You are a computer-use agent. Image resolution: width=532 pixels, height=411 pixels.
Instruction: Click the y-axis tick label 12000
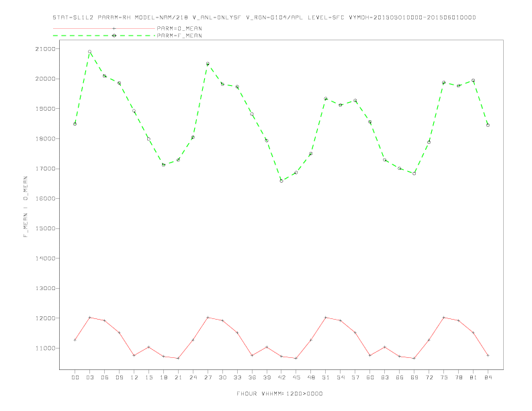45,318
